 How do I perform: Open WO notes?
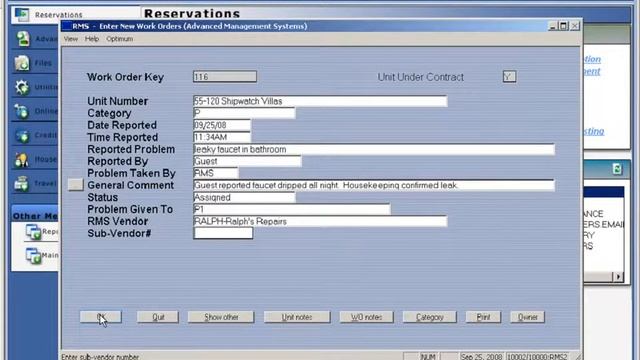pyautogui.click(x=367, y=317)
